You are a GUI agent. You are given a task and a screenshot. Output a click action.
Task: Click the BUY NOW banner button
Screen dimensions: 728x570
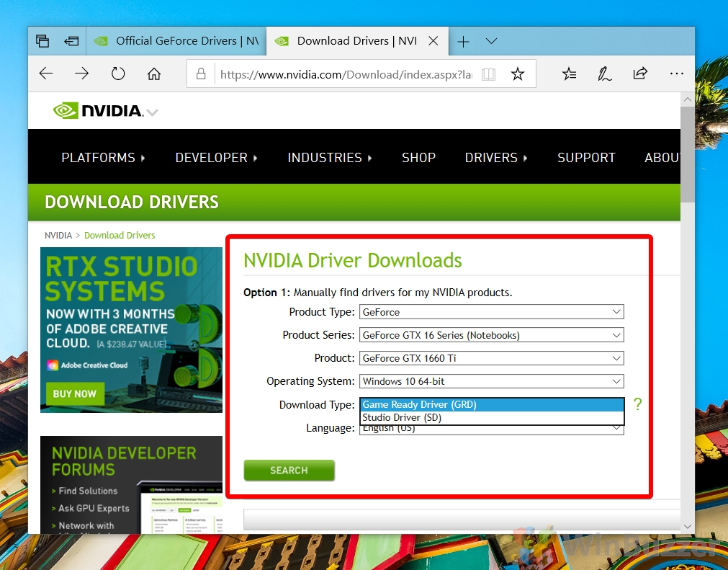[75, 393]
